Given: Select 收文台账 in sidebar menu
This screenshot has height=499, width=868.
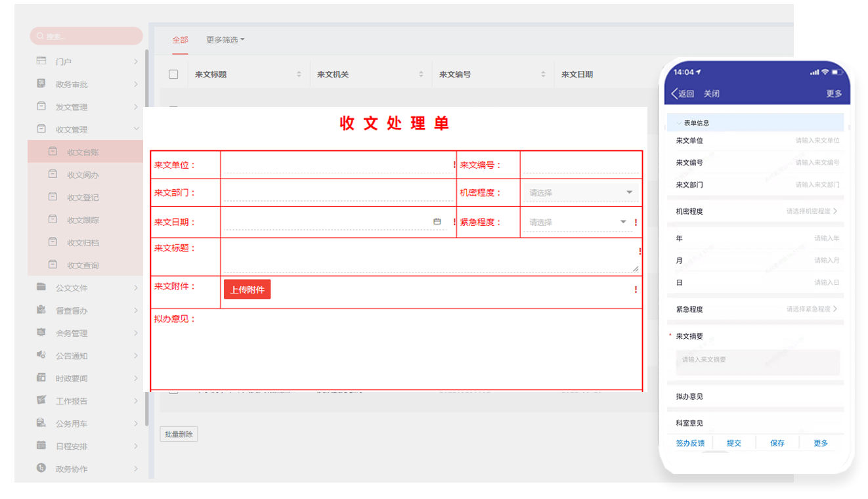Looking at the screenshot, I should 85,152.
